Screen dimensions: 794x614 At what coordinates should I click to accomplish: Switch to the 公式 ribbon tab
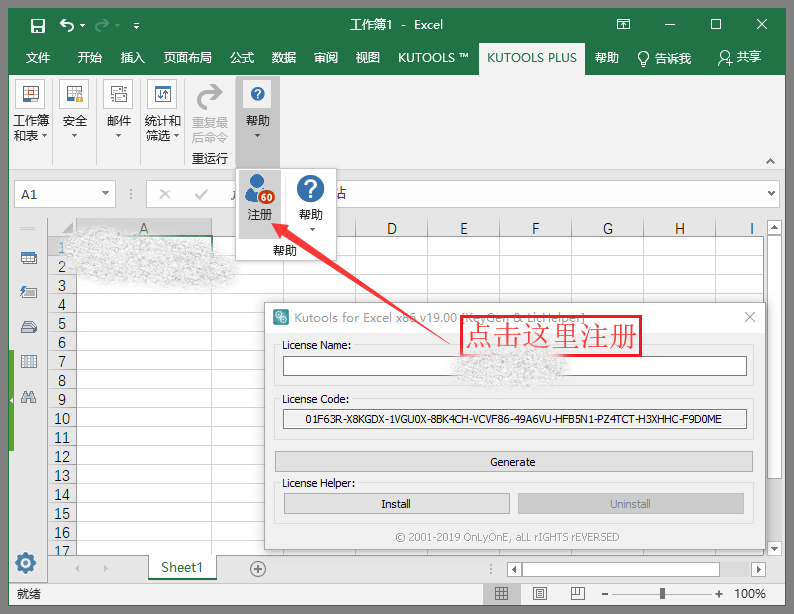pyautogui.click(x=242, y=58)
